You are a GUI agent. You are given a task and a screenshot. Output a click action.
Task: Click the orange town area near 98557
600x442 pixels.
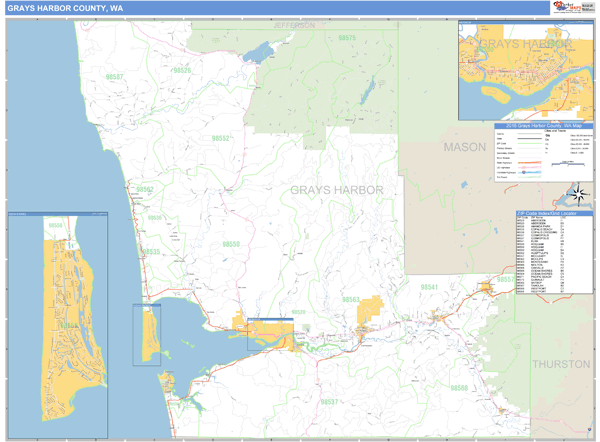[486, 287]
